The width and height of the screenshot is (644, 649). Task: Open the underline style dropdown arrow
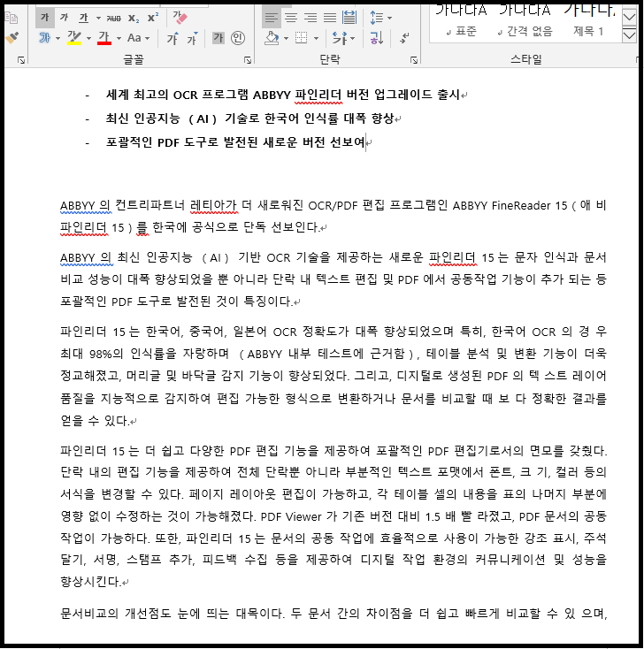point(98,18)
